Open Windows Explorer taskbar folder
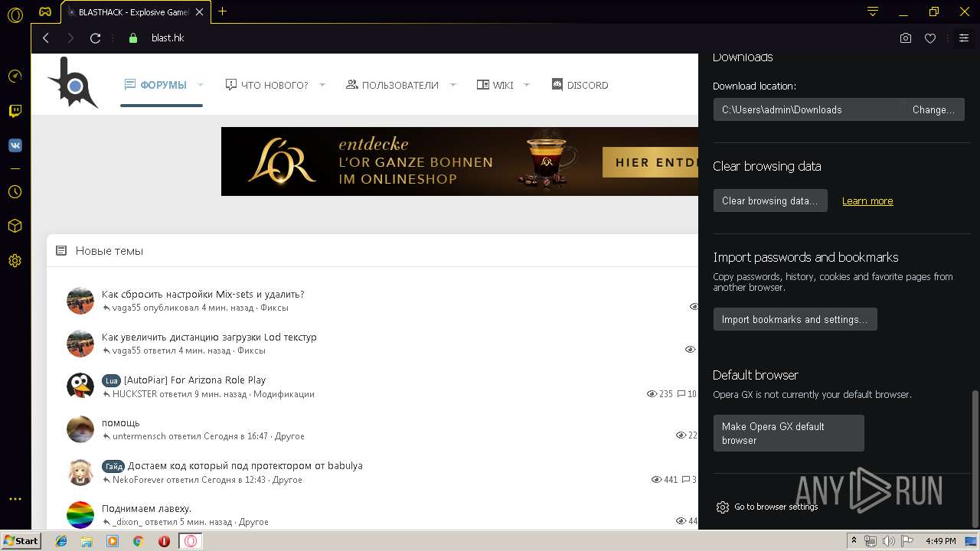The image size is (980, 551). 87,541
